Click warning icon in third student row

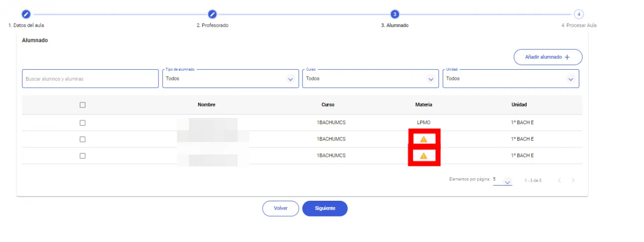424,156
